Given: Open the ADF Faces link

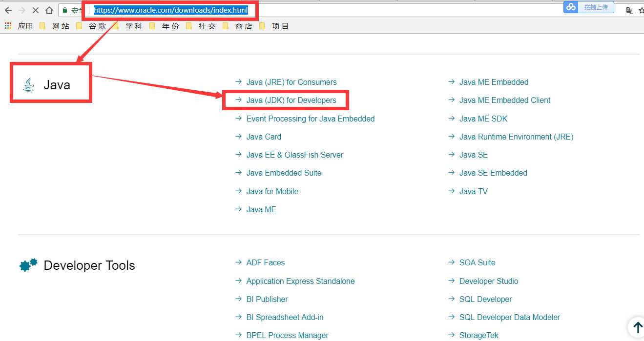Looking at the screenshot, I should (266, 262).
